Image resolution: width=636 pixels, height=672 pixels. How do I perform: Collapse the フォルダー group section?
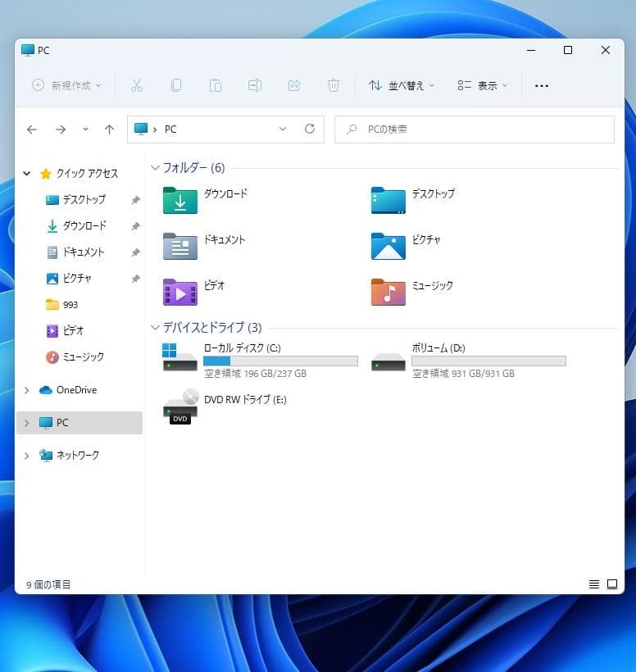pos(155,168)
